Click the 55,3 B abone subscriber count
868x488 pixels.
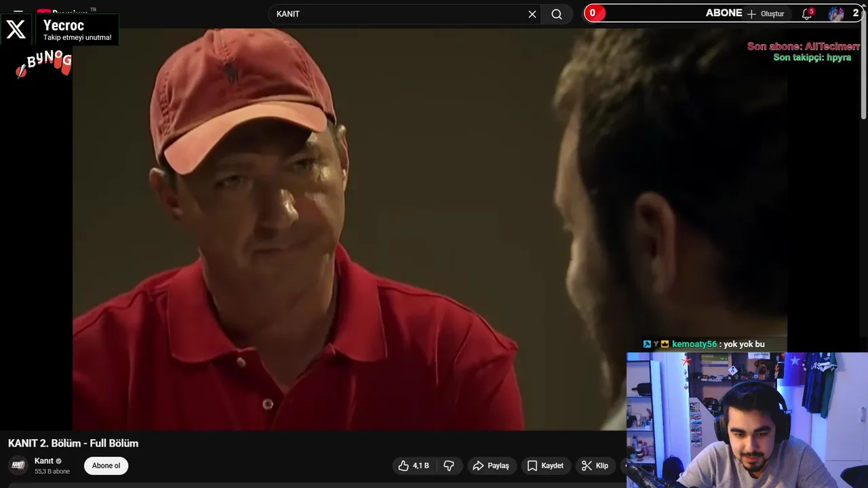point(52,471)
